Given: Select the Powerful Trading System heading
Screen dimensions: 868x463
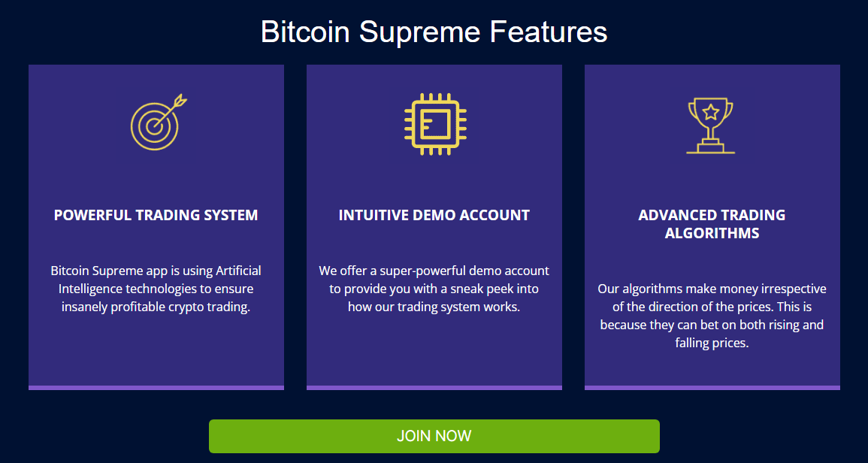Looking at the screenshot, I should (x=156, y=215).
